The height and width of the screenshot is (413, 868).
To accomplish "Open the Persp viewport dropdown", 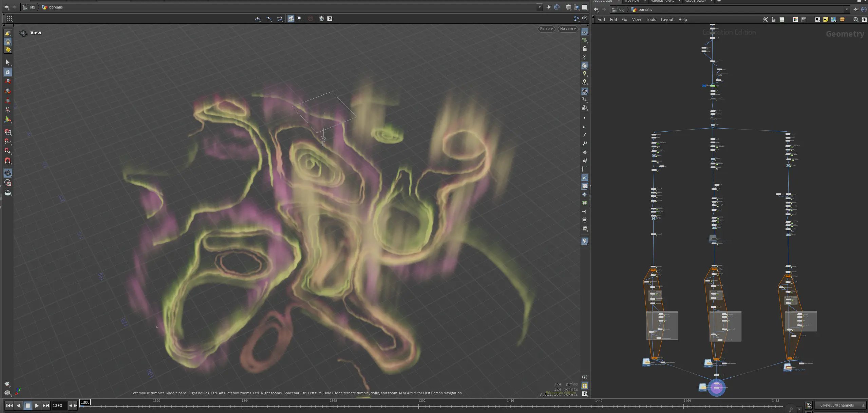I will coord(546,29).
